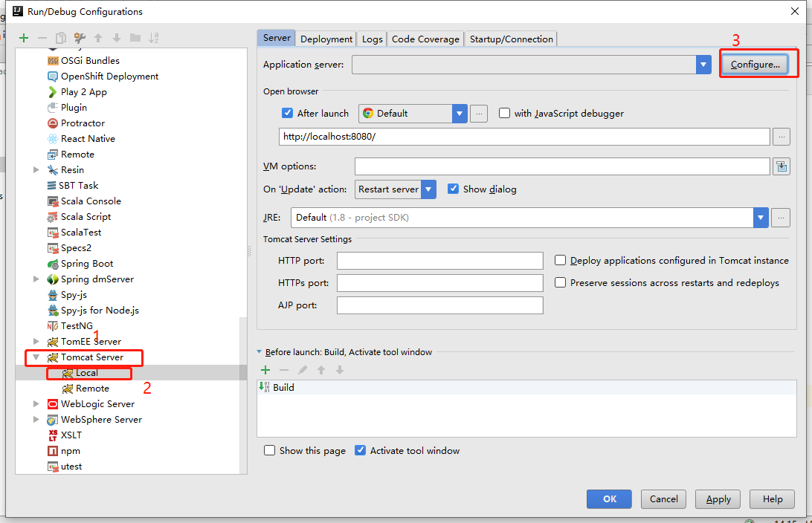Click the copy configuration icon

coord(61,38)
